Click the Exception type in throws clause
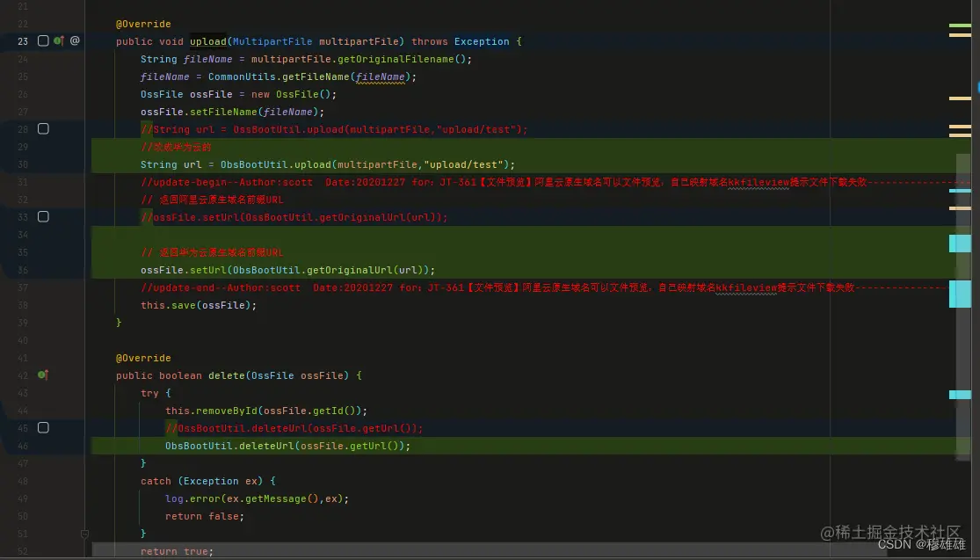This screenshot has height=560, width=980. [482, 41]
